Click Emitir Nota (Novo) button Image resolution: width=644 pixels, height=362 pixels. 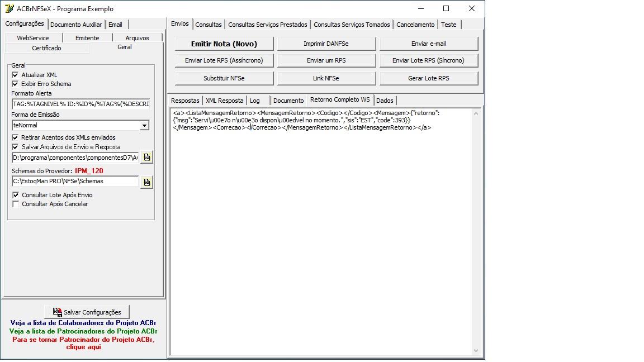point(224,44)
